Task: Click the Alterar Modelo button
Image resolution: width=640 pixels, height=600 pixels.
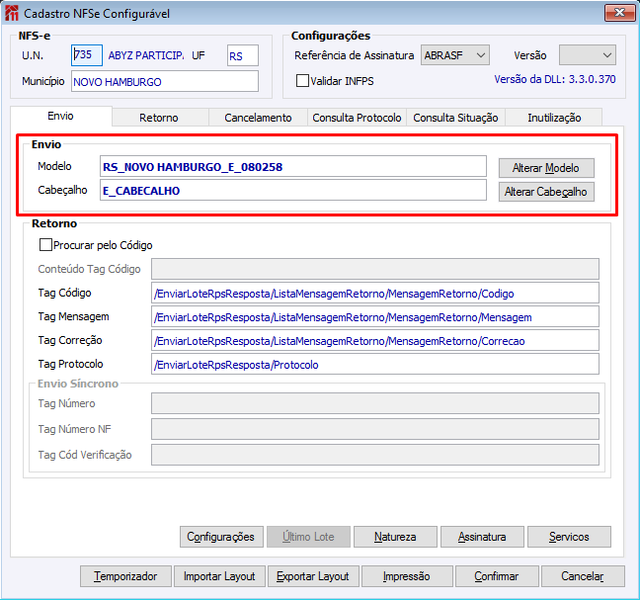Action: point(546,168)
